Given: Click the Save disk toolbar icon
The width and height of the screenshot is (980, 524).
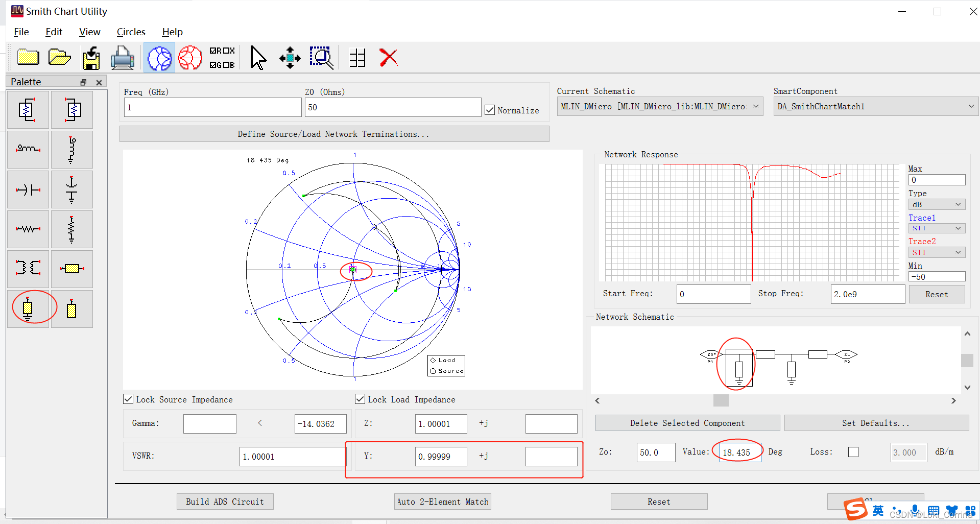Looking at the screenshot, I should 91,58.
